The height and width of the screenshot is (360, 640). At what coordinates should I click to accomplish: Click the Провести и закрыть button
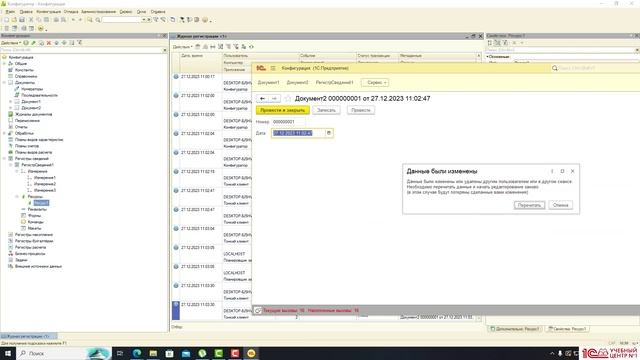282,110
